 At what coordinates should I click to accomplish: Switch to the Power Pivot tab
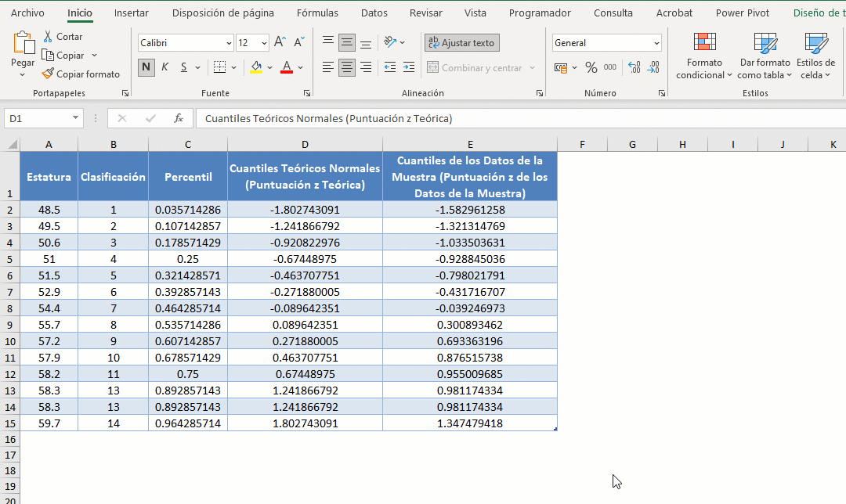[x=743, y=13]
